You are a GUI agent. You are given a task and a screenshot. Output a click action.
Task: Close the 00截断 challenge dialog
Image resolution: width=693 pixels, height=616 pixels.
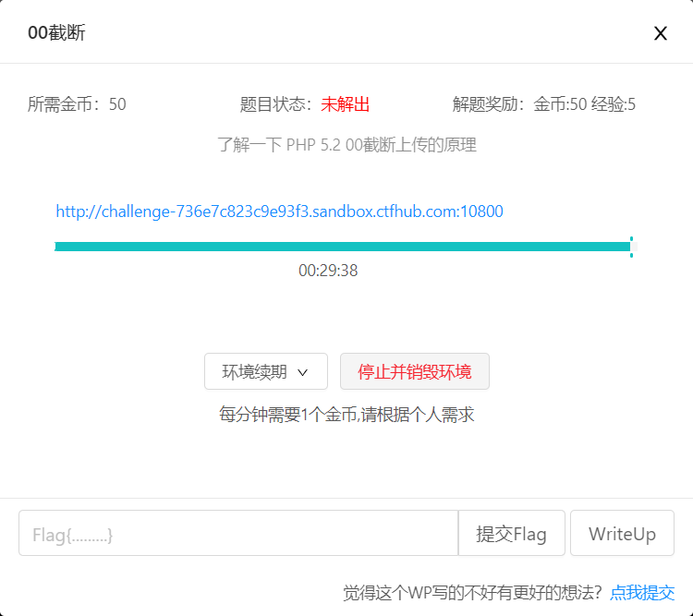(660, 33)
